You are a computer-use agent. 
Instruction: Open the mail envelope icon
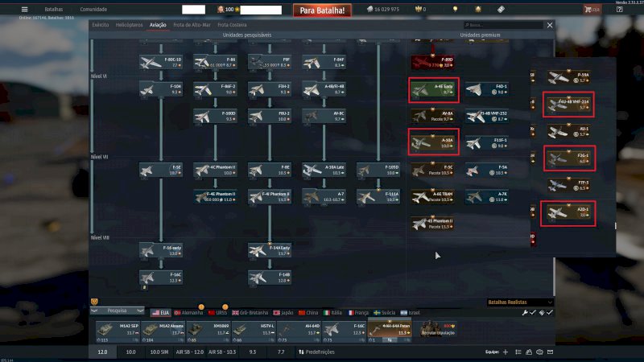coord(550,352)
